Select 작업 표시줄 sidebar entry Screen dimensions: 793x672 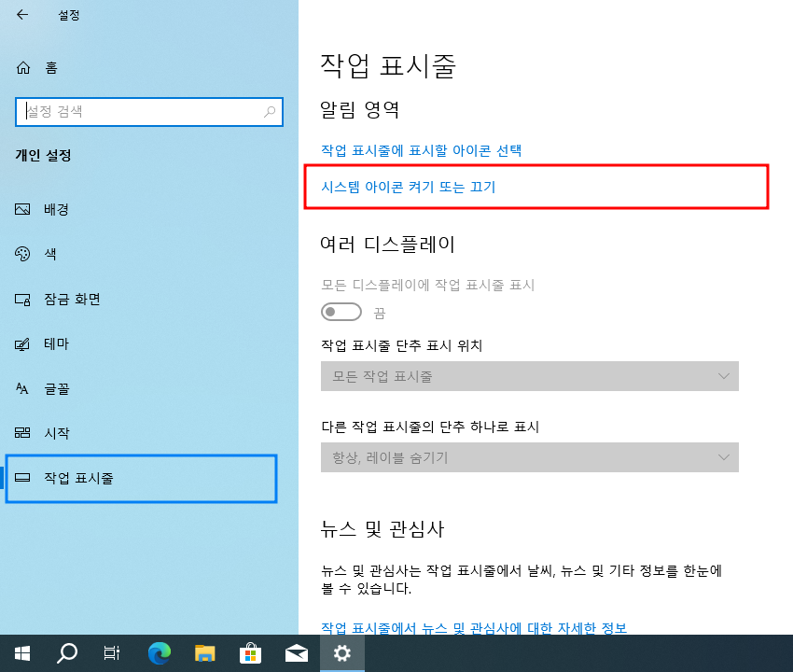[x=141, y=478]
